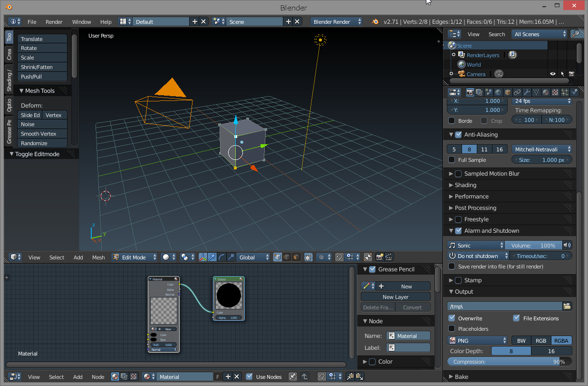Toggle Camera visibility eye in outliner

(552, 74)
